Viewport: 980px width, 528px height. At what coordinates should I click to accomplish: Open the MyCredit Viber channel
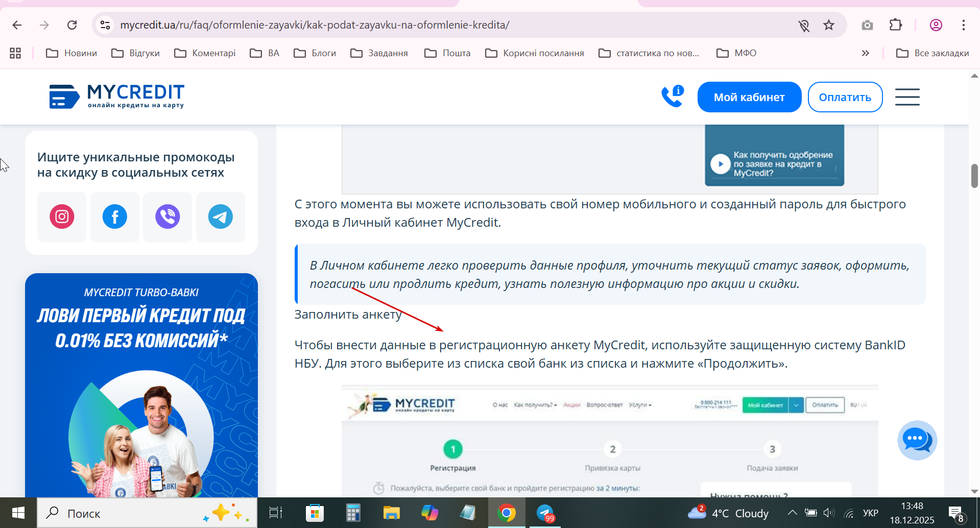tap(168, 217)
